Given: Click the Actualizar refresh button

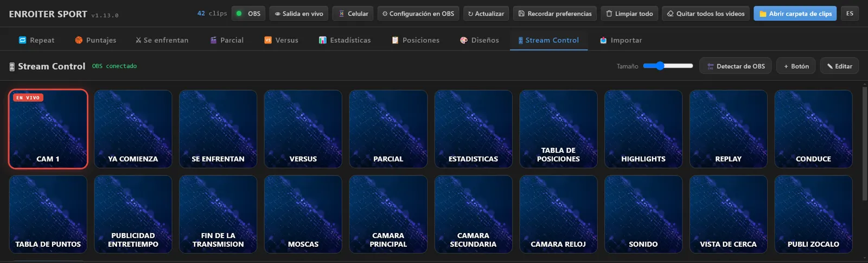Looking at the screenshot, I should pos(486,14).
